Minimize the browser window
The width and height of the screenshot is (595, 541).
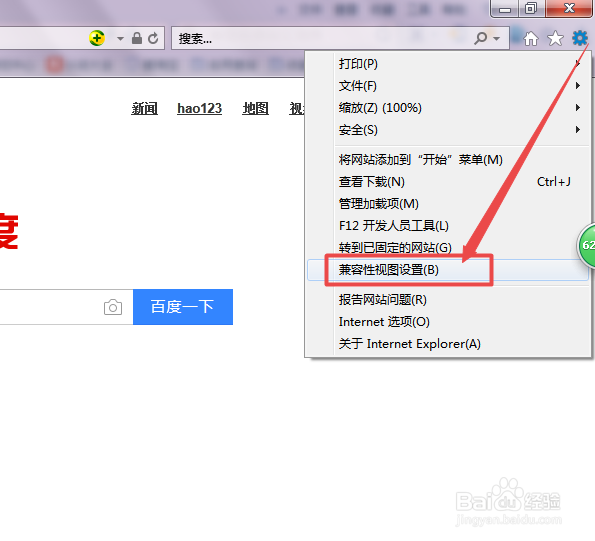[505, 8]
